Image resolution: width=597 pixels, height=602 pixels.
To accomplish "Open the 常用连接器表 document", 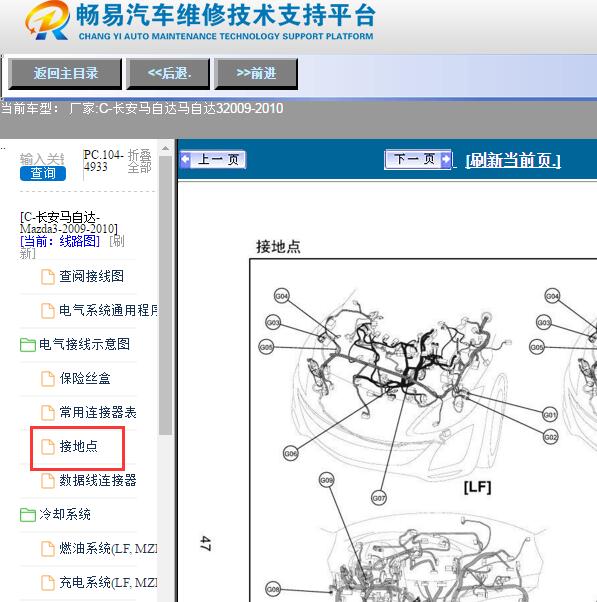I will tap(98, 412).
